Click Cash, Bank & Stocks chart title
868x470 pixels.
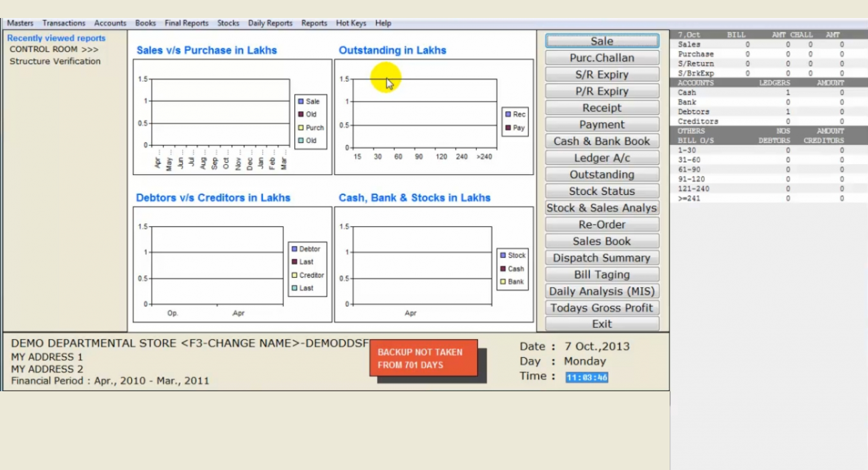click(415, 198)
